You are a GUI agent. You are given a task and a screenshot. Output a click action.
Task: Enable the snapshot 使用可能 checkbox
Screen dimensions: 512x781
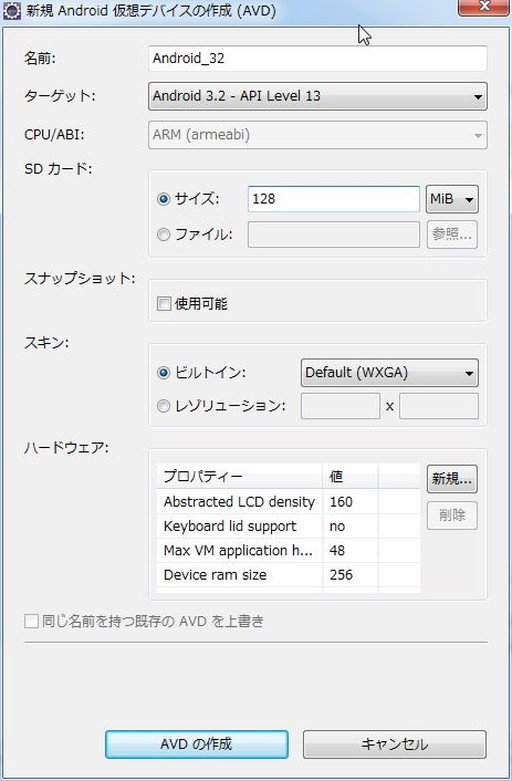point(164,303)
